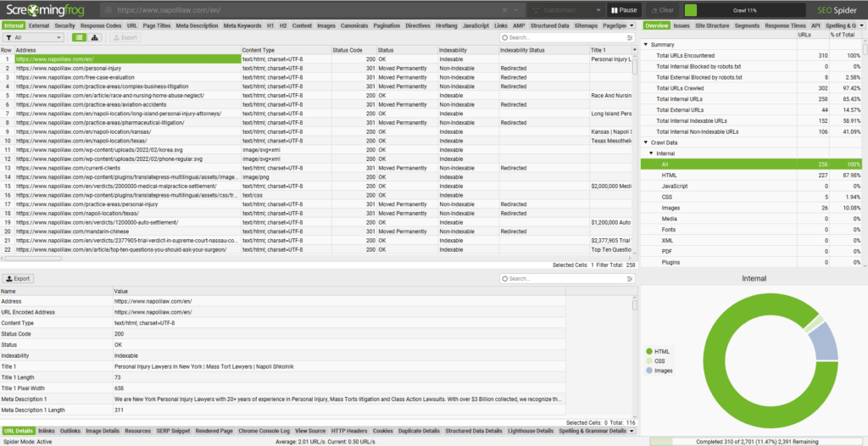Switch to Inlinks bottom tab
868x446 pixels.
(47, 431)
